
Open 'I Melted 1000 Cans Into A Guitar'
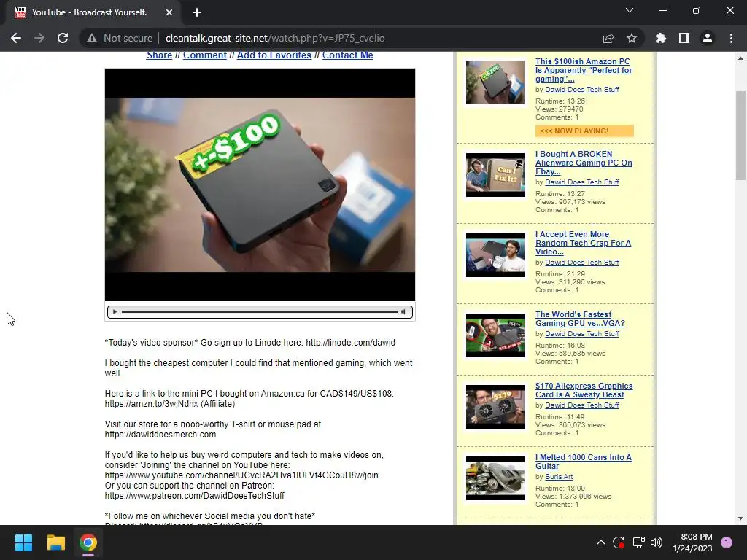point(583,462)
